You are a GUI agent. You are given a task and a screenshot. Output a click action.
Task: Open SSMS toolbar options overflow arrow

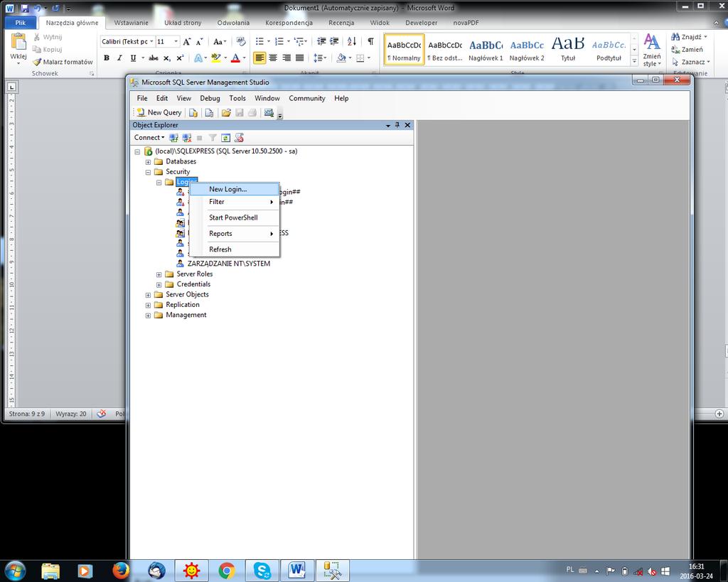click(280, 114)
